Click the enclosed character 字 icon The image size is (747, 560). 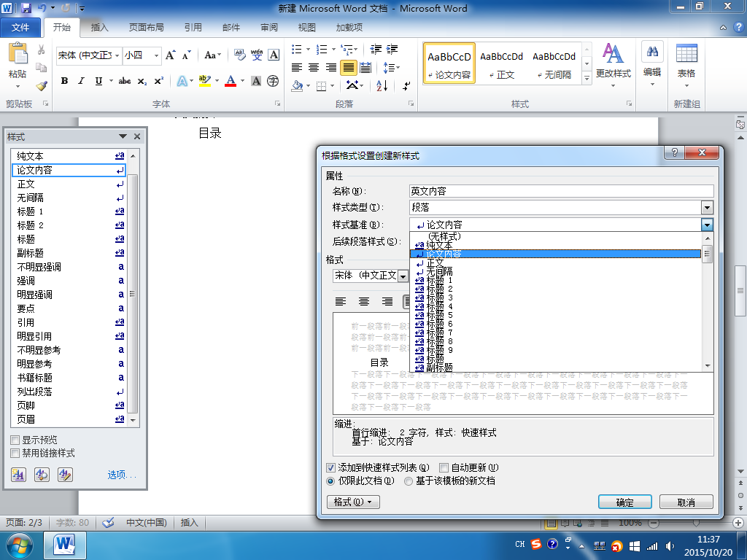click(273, 81)
